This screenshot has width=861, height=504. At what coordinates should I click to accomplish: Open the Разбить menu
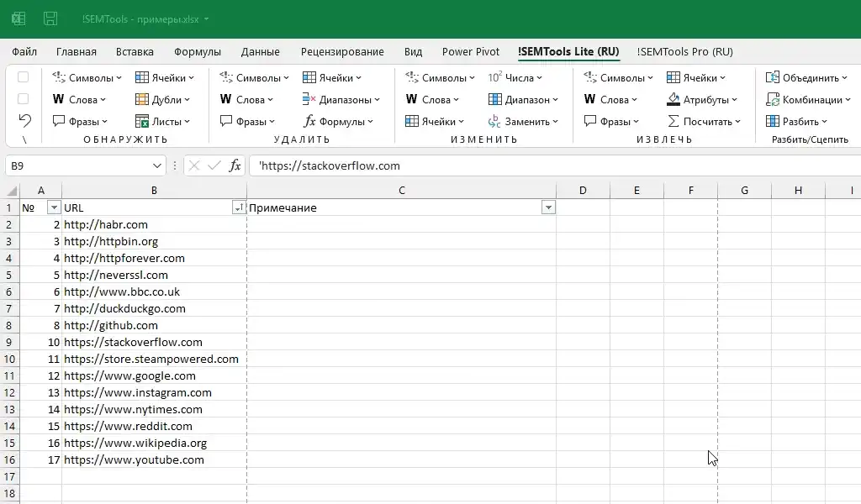[797, 122]
